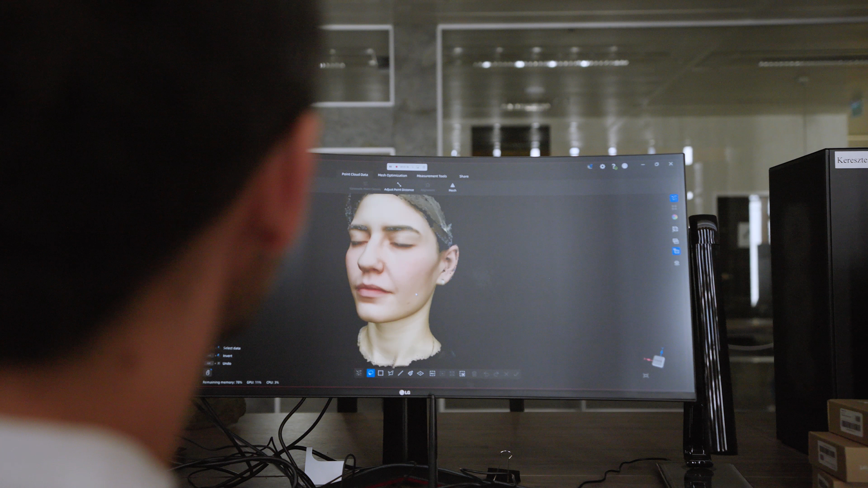Viewport: 868px width, 488px height.
Task: Click the blue fit-view icon on the right sidebar
Action: [x=674, y=198]
